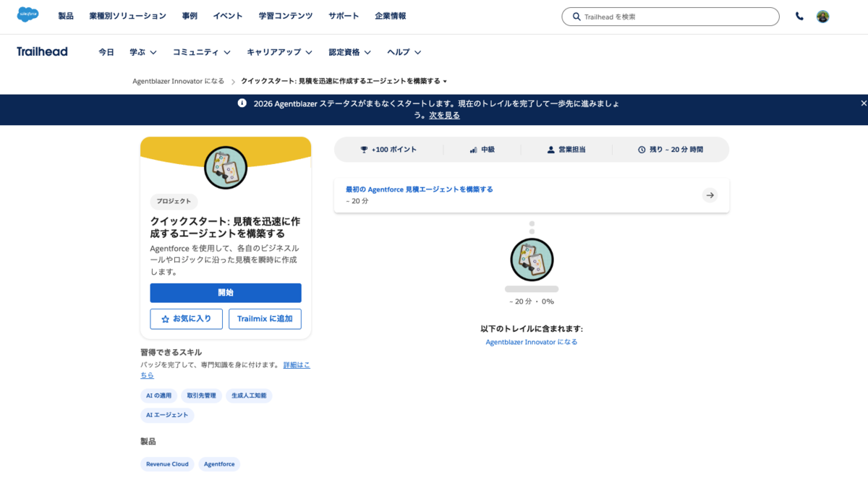868x480 pixels.
Task: Click the star icon on favorites button
Action: pos(166,319)
